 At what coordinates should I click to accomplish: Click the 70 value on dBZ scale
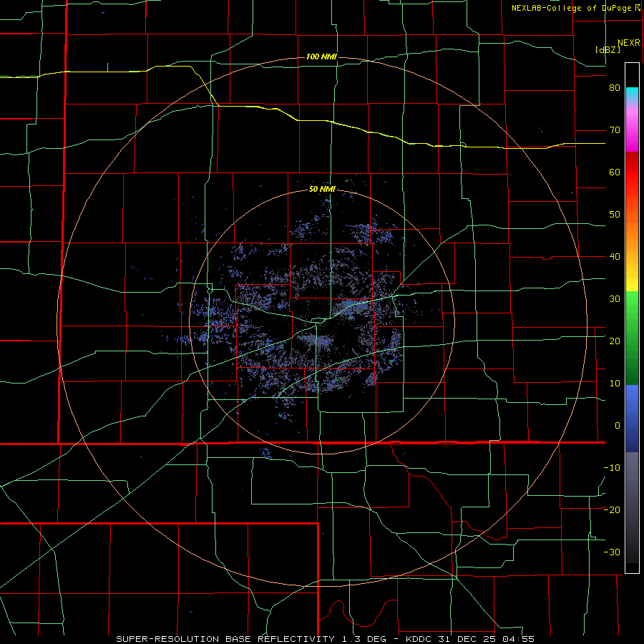pyautogui.click(x=615, y=130)
